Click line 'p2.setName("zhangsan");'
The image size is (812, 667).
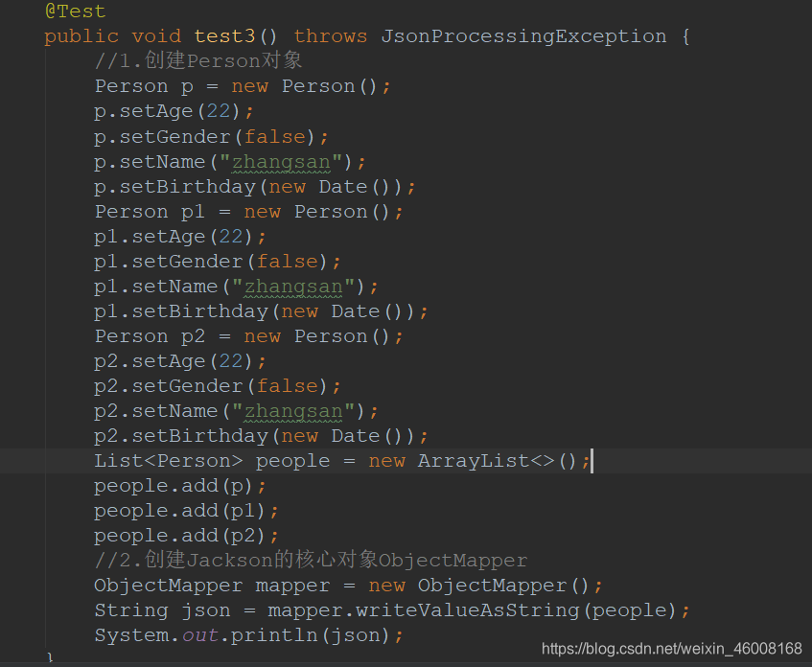pos(236,411)
